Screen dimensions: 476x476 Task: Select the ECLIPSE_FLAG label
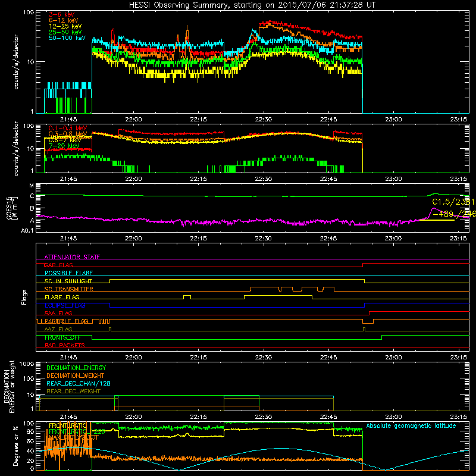tap(65, 305)
